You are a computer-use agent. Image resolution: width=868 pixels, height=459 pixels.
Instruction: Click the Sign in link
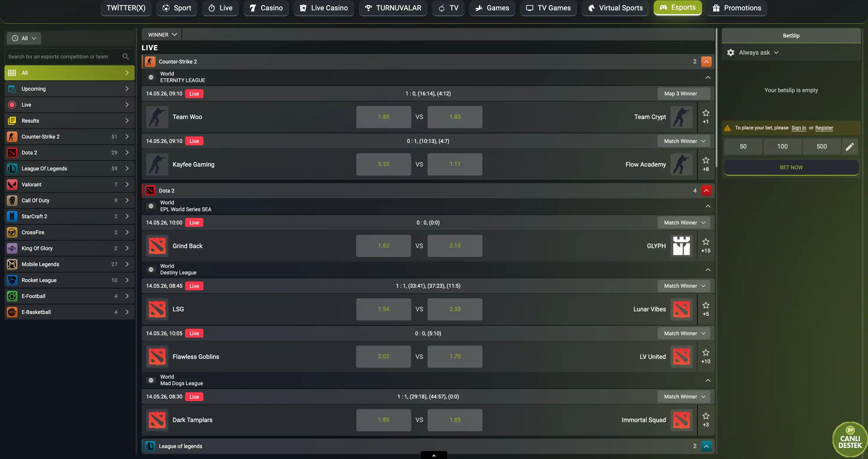[799, 128]
